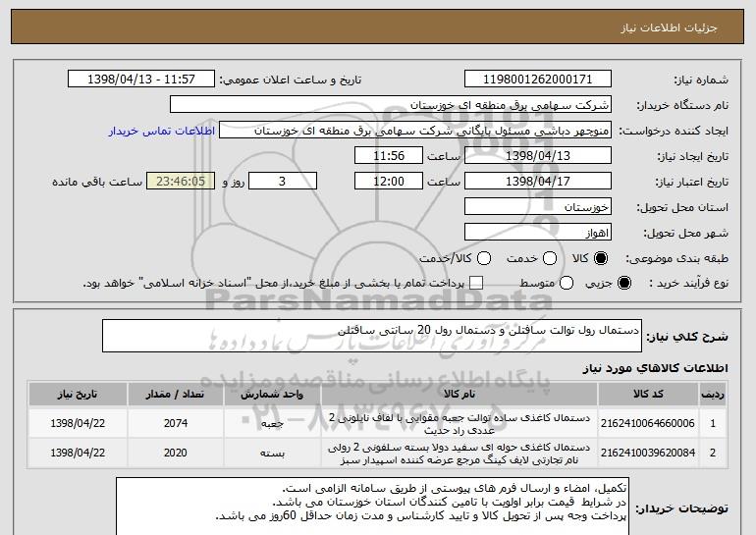Click item code 2162410039620084

(x=648, y=453)
